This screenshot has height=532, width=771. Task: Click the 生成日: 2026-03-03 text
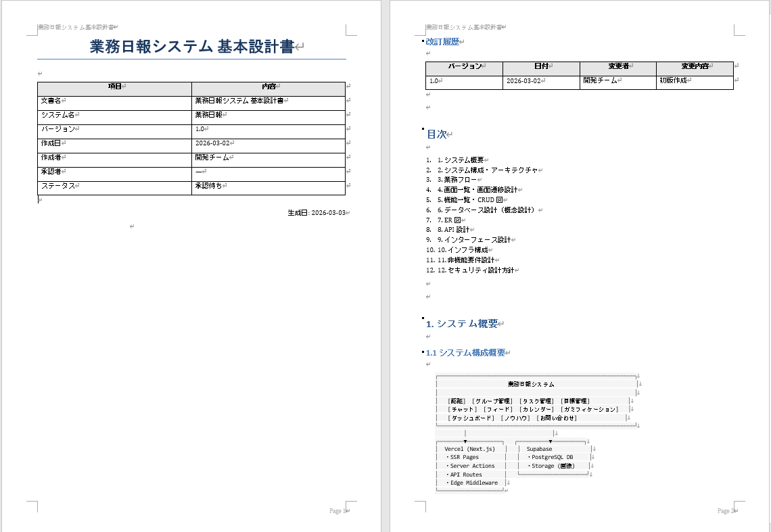click(x=317, y=212)
